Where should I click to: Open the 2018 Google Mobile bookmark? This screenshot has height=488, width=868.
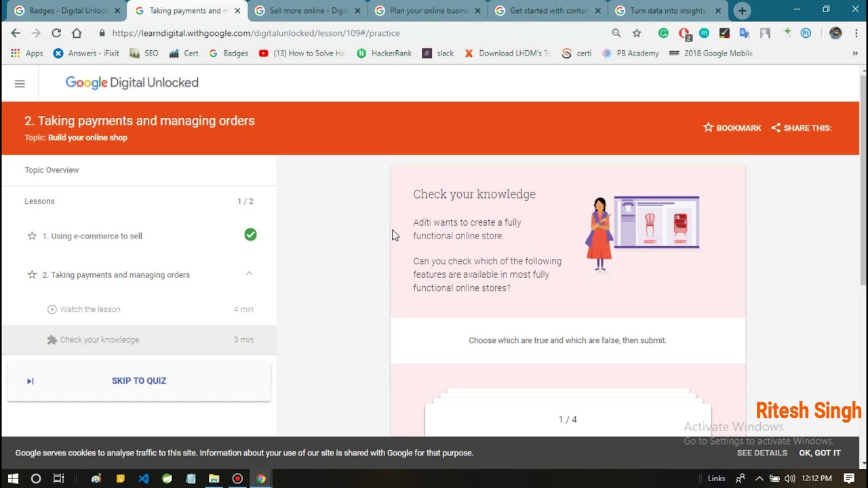pos(711,53)
